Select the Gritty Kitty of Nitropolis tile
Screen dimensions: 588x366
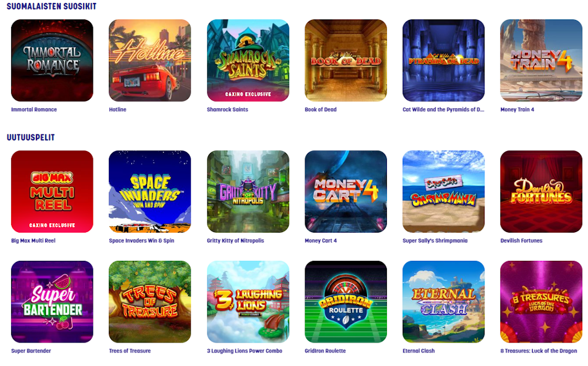coord(248,192)
